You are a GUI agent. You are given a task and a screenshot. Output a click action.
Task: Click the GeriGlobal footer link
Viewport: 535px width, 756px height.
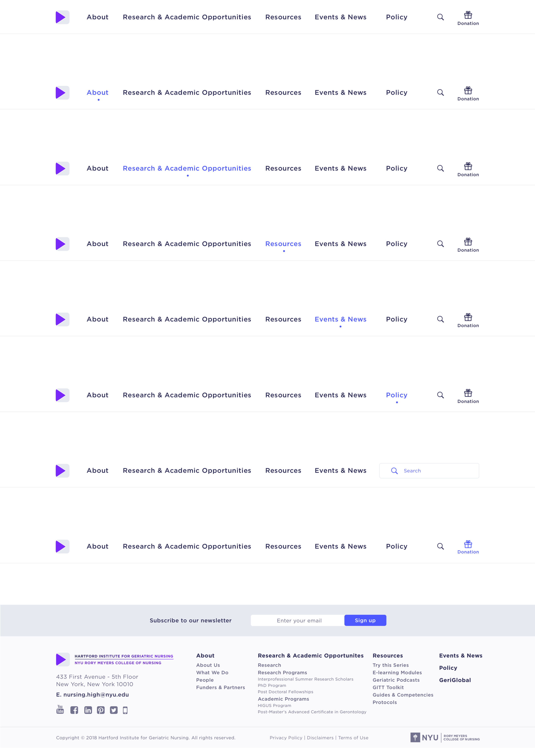(455, 680)
